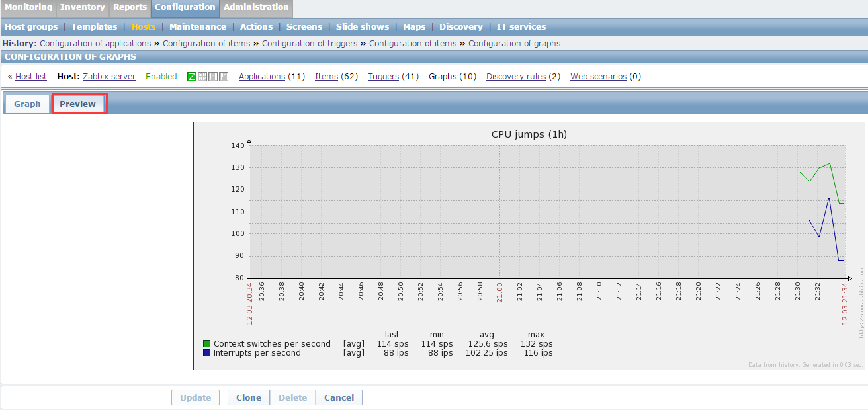Switch to the Graph tab
The height and width of the screenshot is (410, 868).
coord(27,104)
